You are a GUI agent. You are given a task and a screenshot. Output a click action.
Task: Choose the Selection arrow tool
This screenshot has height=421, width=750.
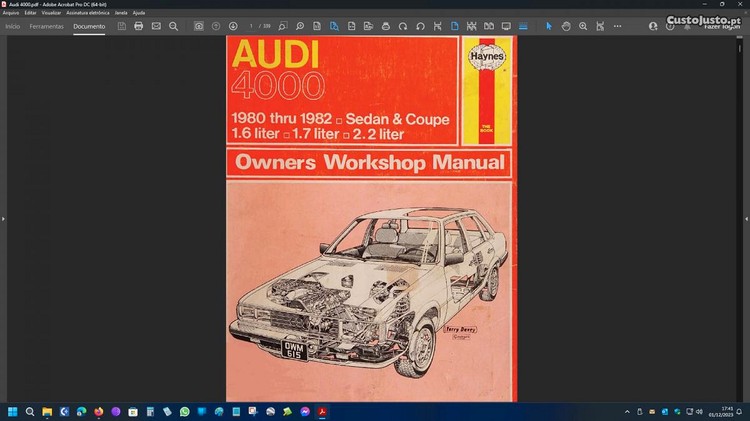(548, 26)
